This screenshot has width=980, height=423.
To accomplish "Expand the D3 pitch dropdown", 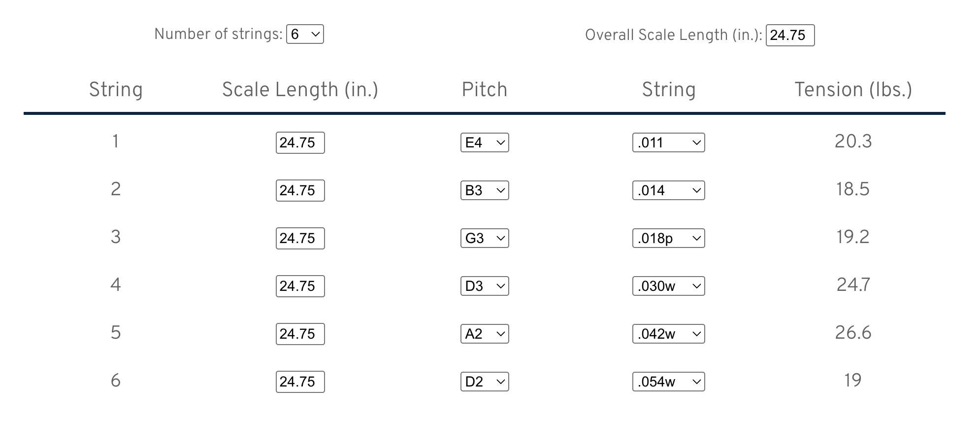I will click(x=485, y=286).
